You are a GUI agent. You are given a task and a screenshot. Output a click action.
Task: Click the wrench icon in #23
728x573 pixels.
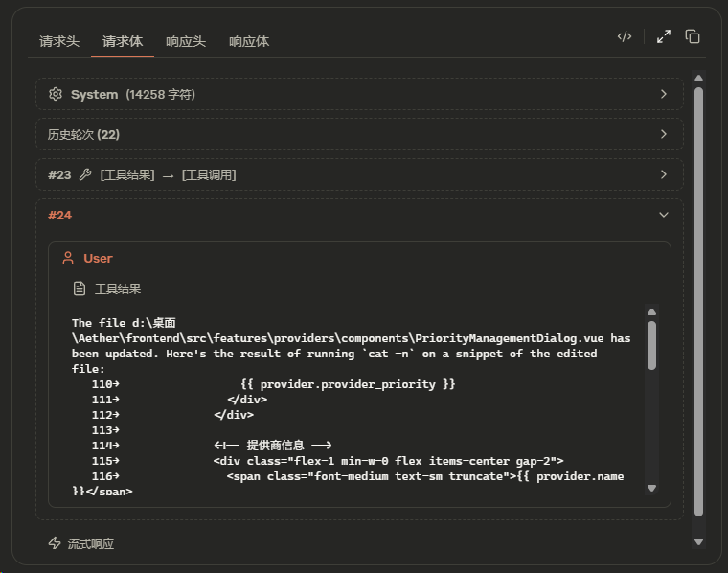click(85, 174)
